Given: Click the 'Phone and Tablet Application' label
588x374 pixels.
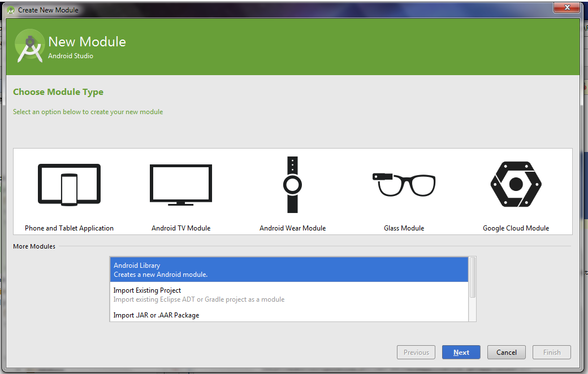Looking at the screenshot, I should 69,228.
